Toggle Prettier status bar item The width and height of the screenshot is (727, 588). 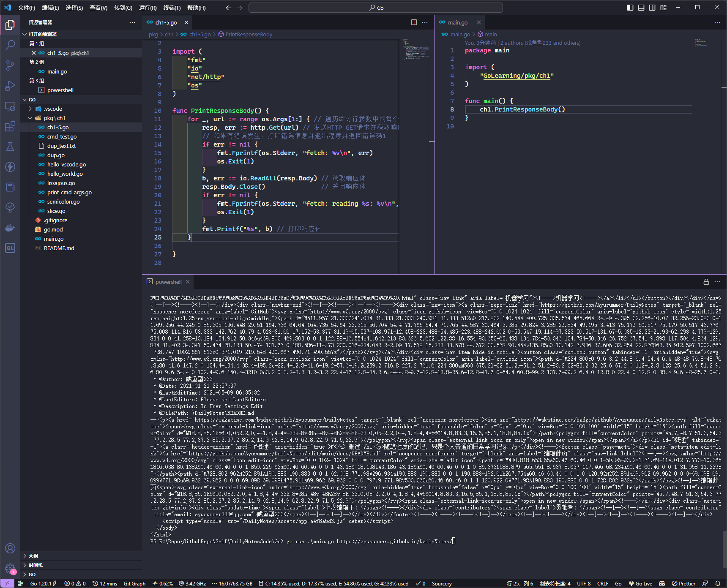[683, 583]
